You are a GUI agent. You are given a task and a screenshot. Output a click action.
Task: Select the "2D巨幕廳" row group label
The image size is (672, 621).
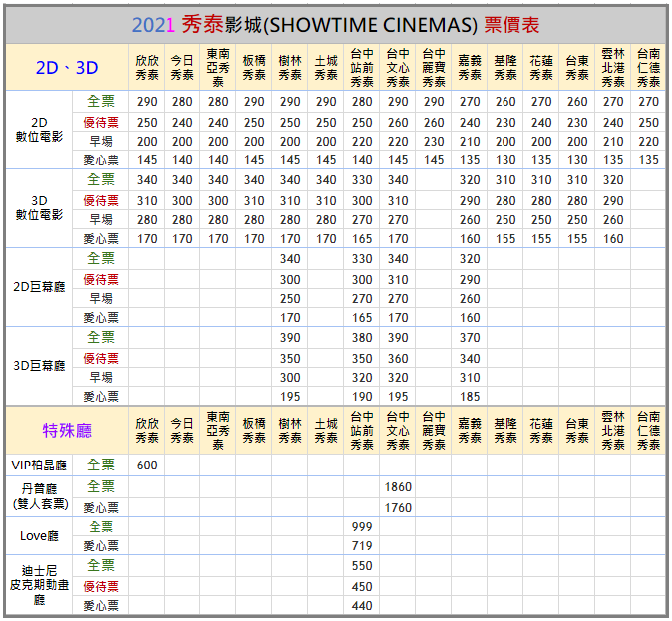tap(40, 287)
